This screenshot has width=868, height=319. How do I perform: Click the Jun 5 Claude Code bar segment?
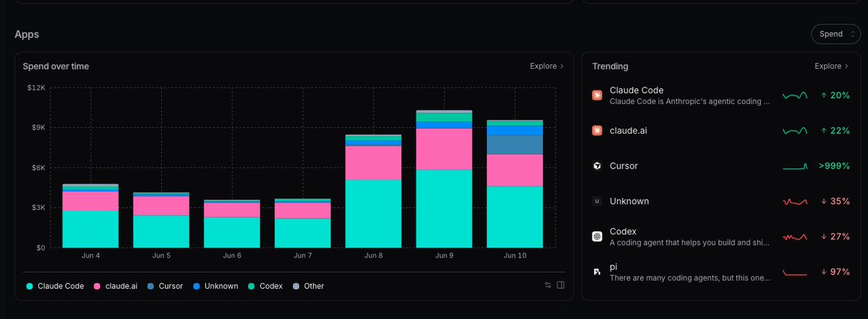tap(161, 231)
